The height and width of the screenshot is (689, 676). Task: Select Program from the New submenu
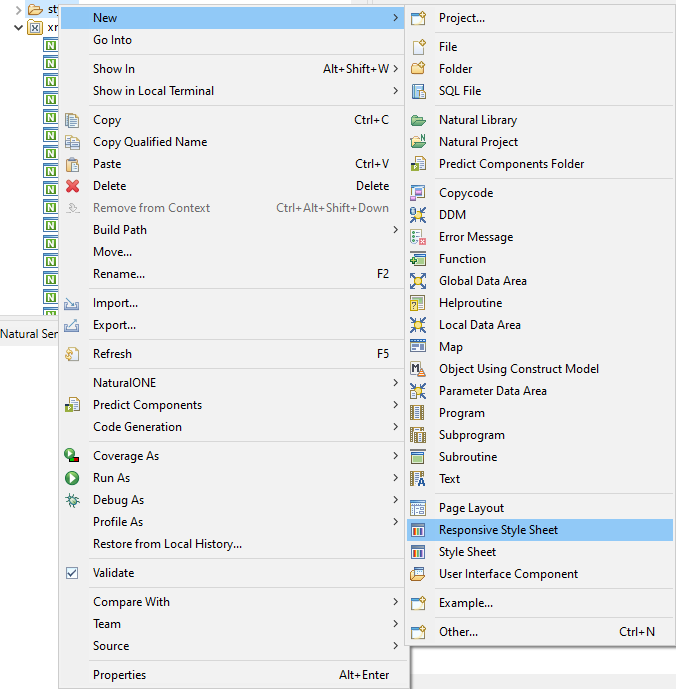coord(461,413)
